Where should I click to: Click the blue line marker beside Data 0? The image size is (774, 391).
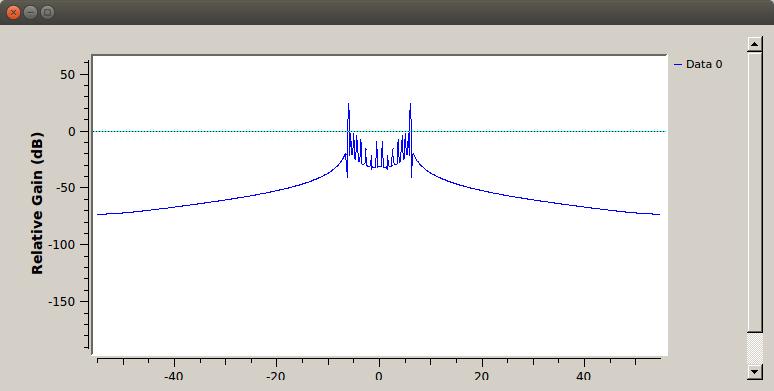pyautogui.click(x=678, y=65)
